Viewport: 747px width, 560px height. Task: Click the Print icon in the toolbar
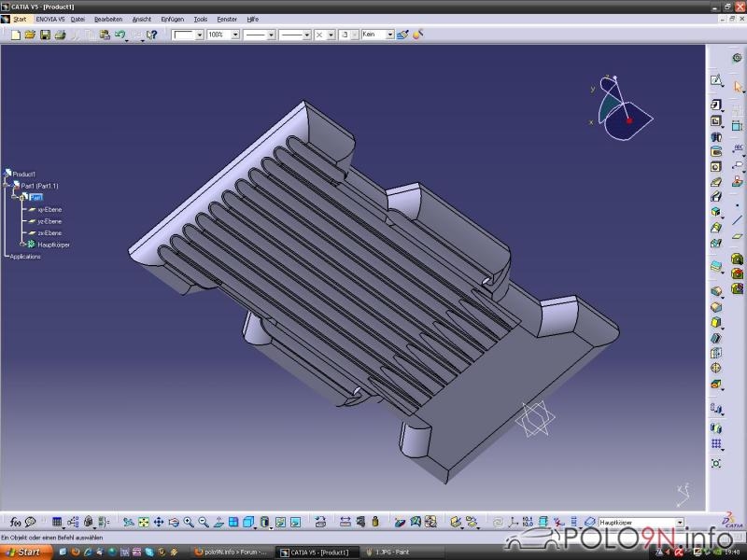click(x=60, y=35)
